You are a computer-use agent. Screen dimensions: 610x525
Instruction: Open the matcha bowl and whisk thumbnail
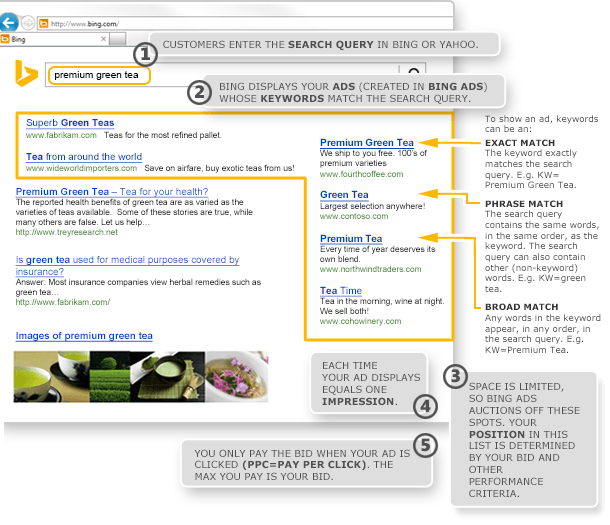click(168, 376)
